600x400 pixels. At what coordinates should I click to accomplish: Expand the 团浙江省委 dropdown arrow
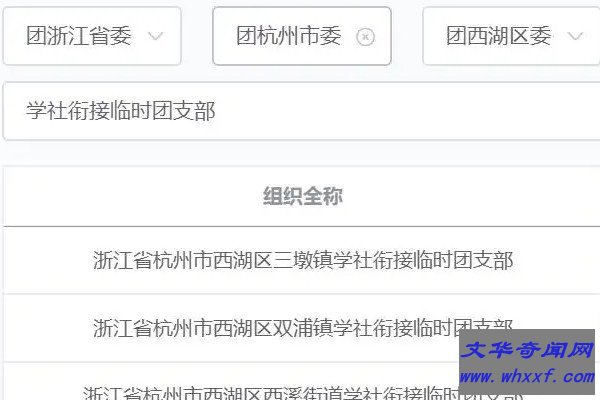(x=156, y=36)
